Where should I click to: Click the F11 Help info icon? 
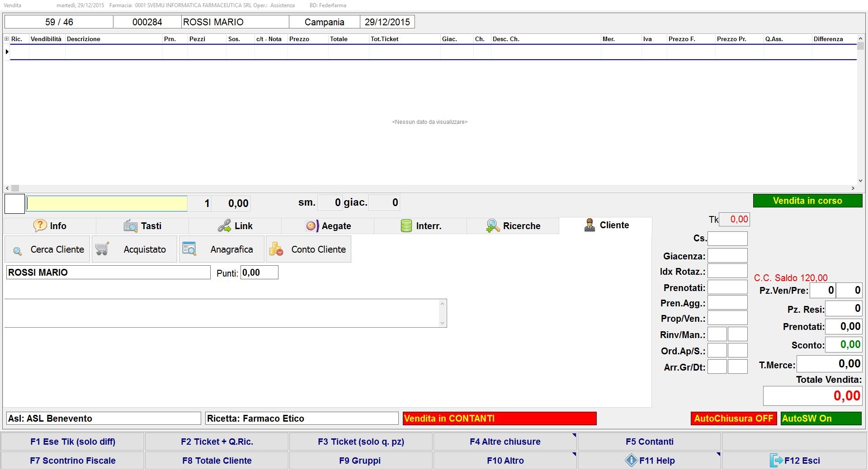tap(631, 461)
